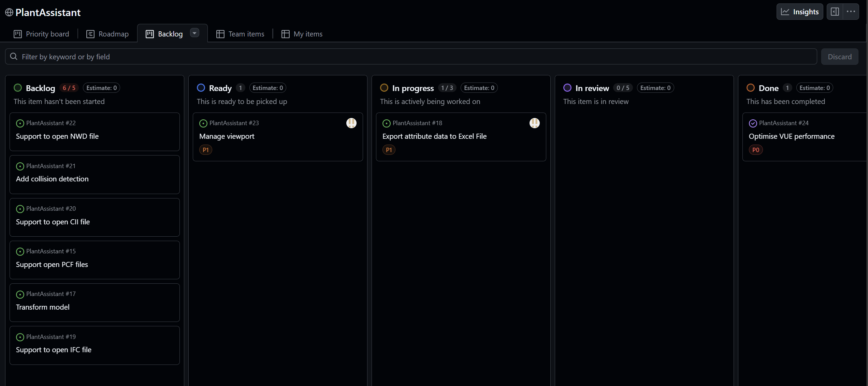Open the Insights page
Image resolution: width=868 pixels, height=386 pixels.
tap(800, 11)
